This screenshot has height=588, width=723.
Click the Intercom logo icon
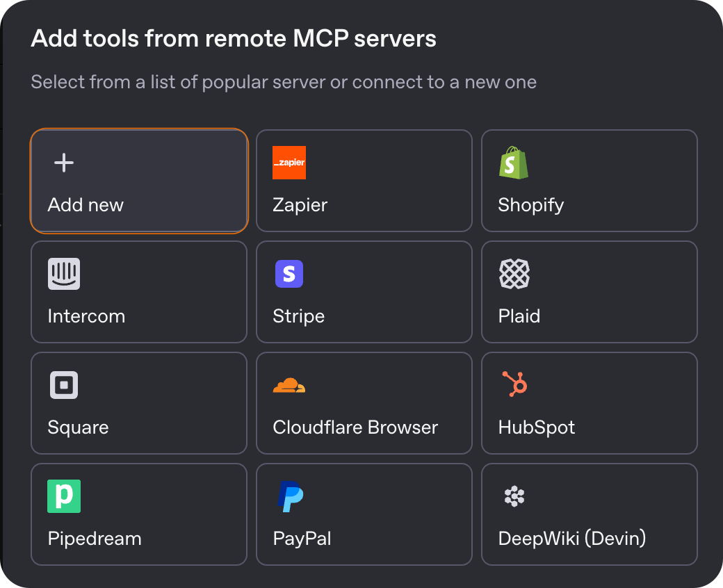pos(64,274)
